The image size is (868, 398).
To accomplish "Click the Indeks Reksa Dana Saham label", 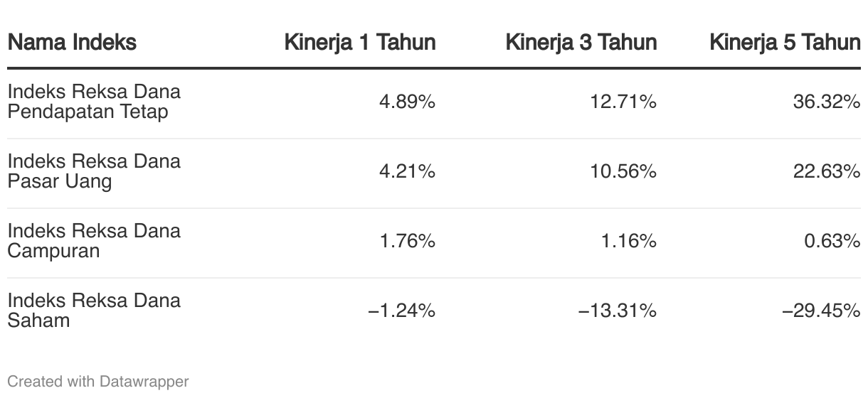I will 94,311.
